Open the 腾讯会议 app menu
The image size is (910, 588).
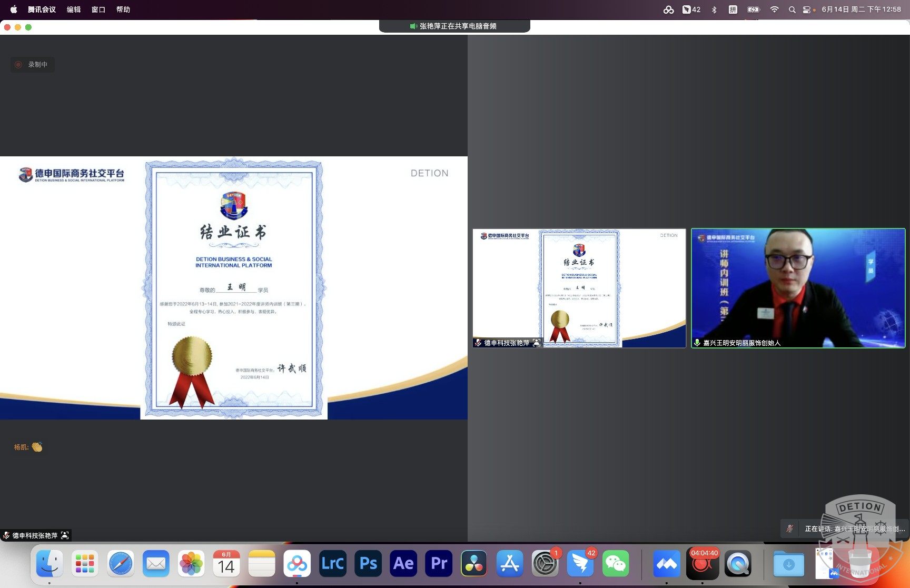point(42,9)
